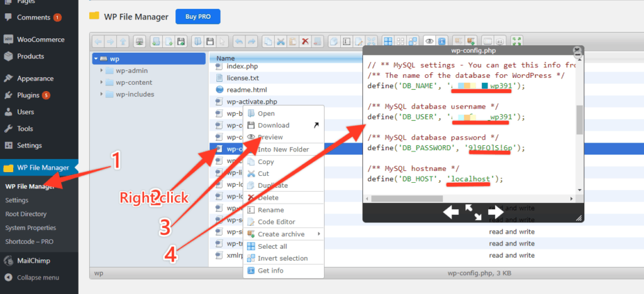Click the Undo arrow in toolbar
This screenshot has width=644, height=294.
pos(238,41)
